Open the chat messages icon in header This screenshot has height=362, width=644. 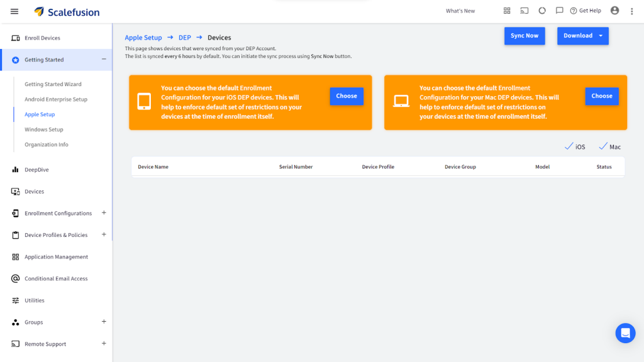pyautogui.click(x=559, y=11)
